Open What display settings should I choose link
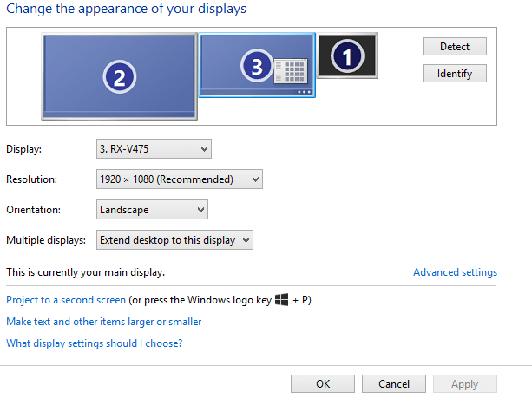 point(95,343)
